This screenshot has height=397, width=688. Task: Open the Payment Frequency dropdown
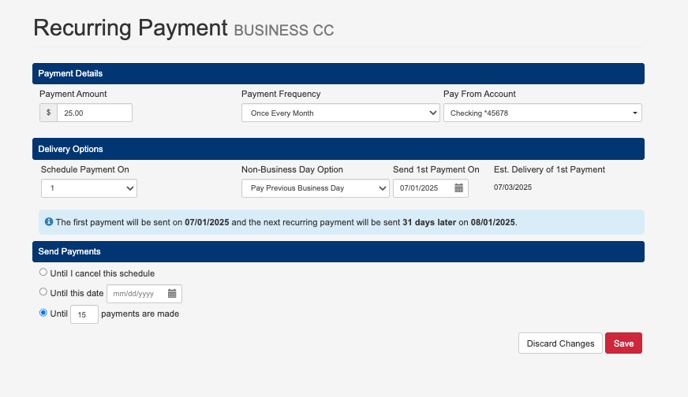[x=340, y=113]
